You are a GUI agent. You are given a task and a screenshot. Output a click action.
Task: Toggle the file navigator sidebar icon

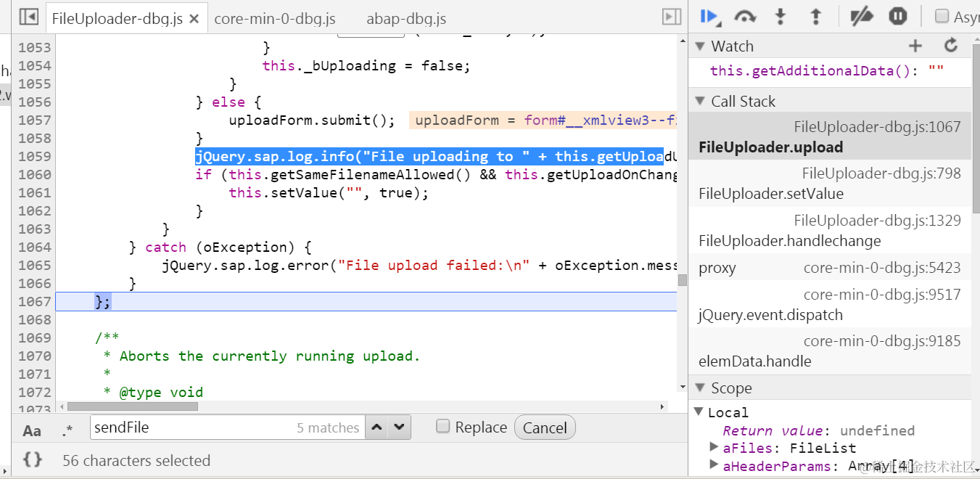(x=28, y=17)
